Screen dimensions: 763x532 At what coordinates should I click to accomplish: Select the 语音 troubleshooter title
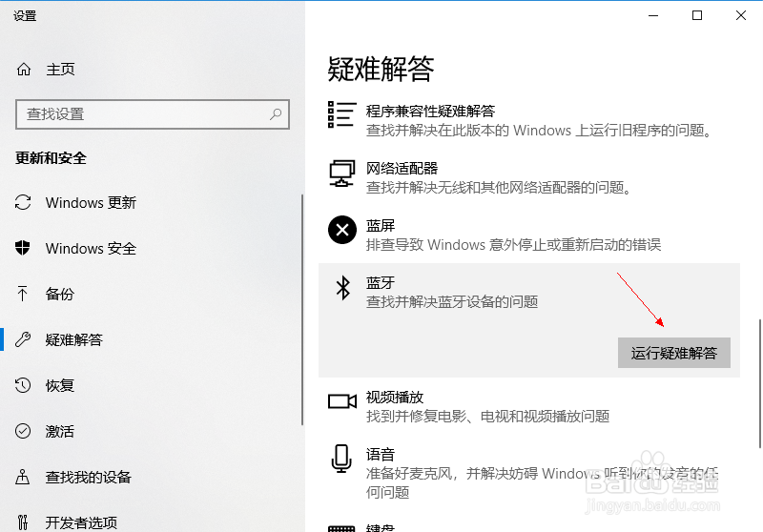click(381, 455)
